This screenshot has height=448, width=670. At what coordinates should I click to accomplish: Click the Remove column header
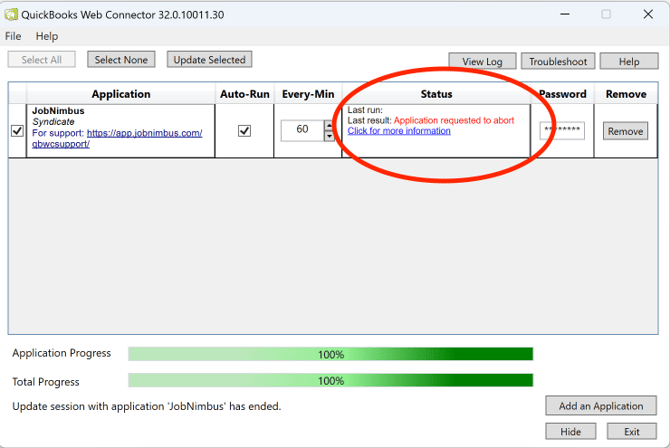(626, 94)
